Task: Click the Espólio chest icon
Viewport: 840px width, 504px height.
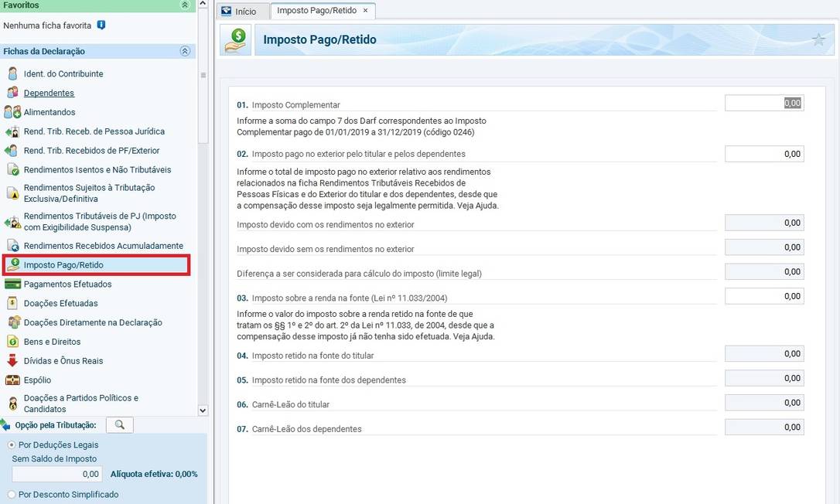Action: click(12, 380)
